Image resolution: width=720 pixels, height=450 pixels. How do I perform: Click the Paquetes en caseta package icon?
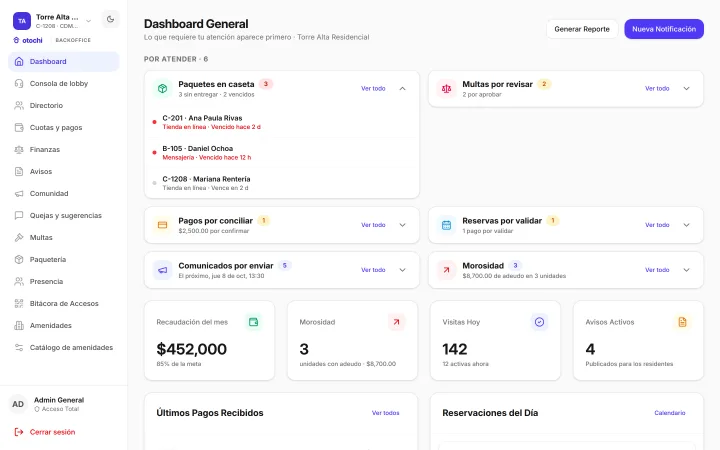tap(163, 89)
